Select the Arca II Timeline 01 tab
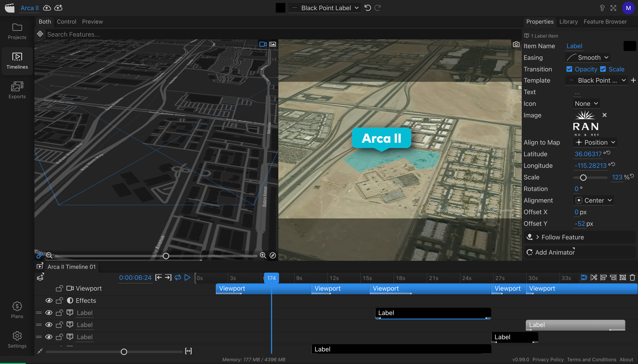 coord(71,267)
